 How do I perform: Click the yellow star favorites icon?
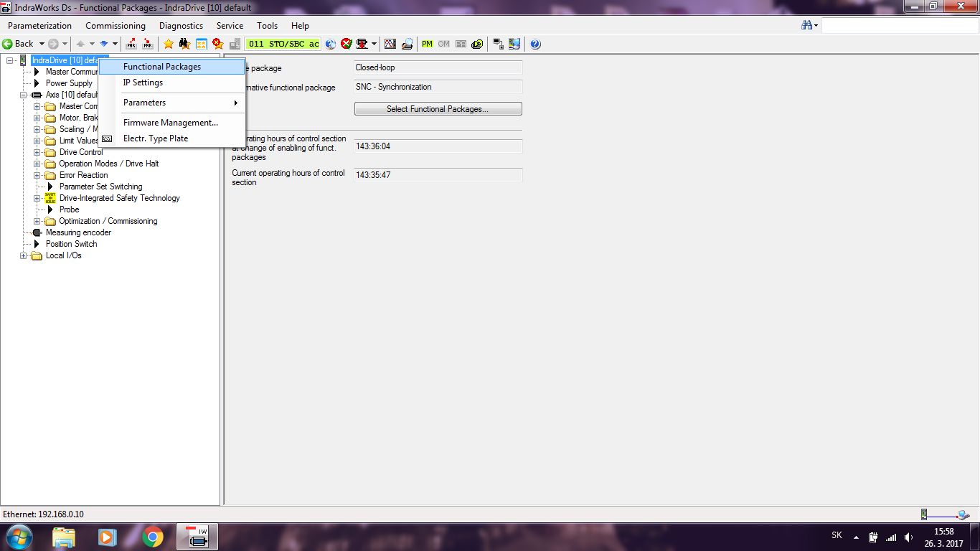pyautogui.click(x=169, y=44)
